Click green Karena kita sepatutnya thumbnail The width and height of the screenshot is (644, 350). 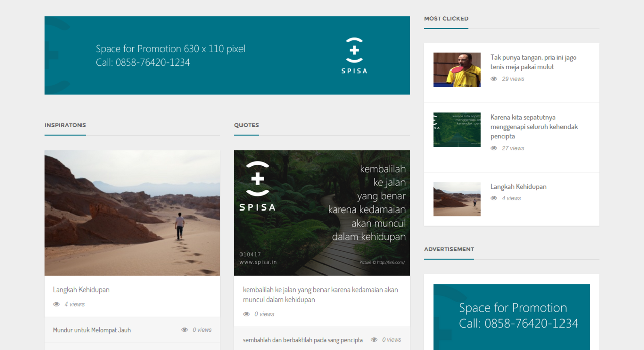pos(457,130)
